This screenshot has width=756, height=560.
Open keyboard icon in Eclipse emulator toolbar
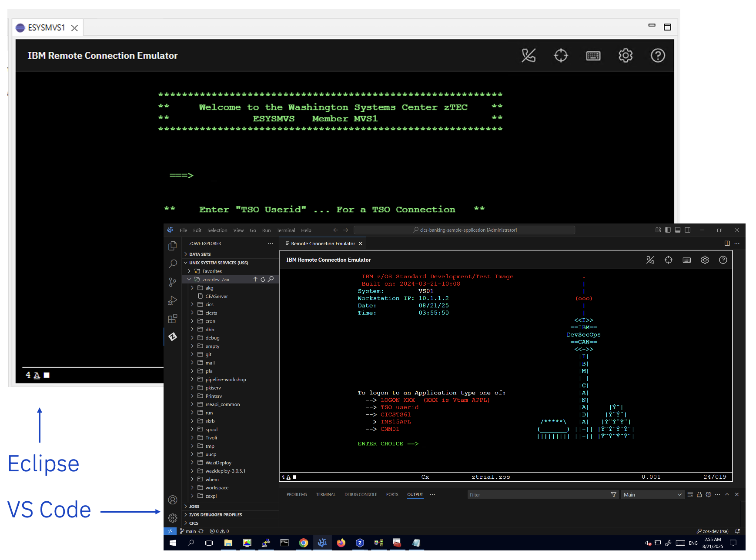[x=593, y=56]
